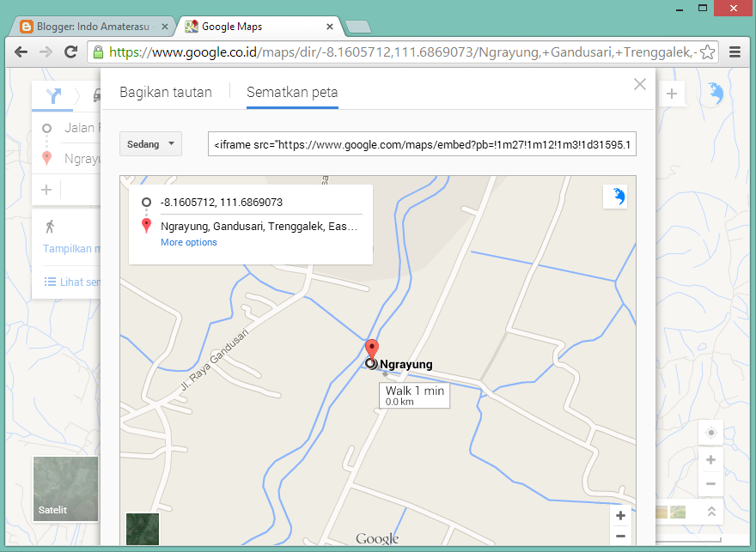Switch to Bagikan tautan tab
The image size is (756, 552).
click(166, 92)
